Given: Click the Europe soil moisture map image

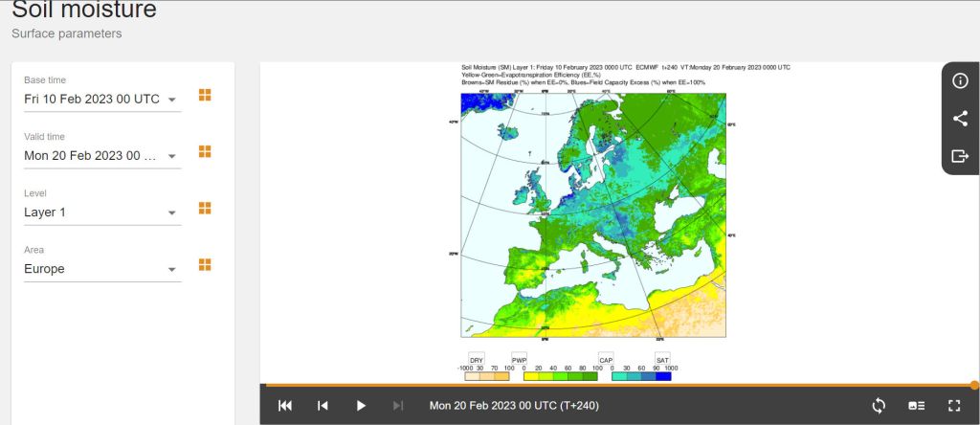Looking at the screenshot, I should coord(593,215).
